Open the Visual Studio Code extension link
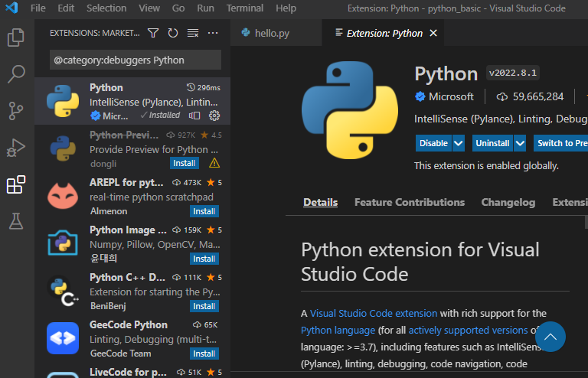Image resolution: width=588 pixels, height=378 pixels. [x=374, y=313]
